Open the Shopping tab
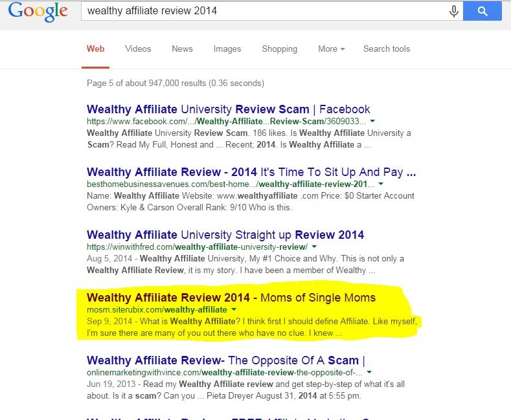This screenshot has width=511, height=420. (x=279, y=49)
